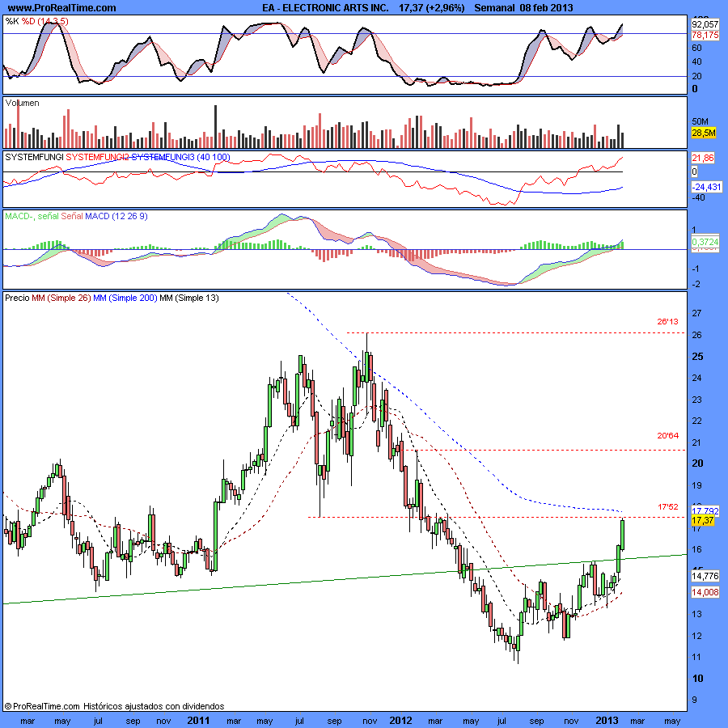Click the SYSTEMFUNGI indicator label
728x728 pixels.
(34, 158)
